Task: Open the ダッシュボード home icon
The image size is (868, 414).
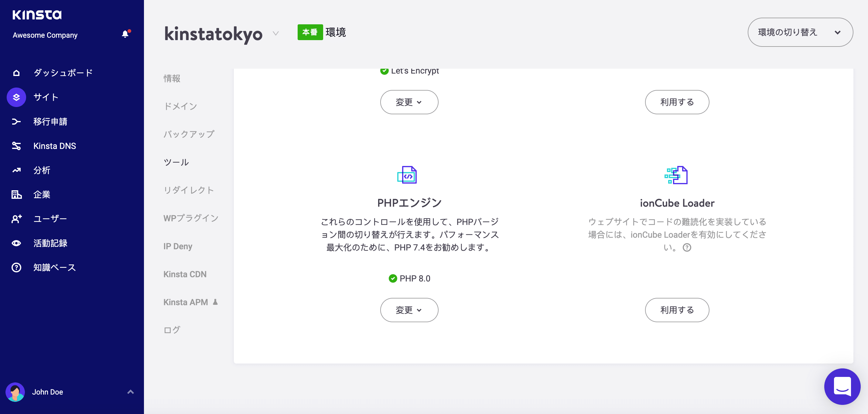Action: coord(16,72)
